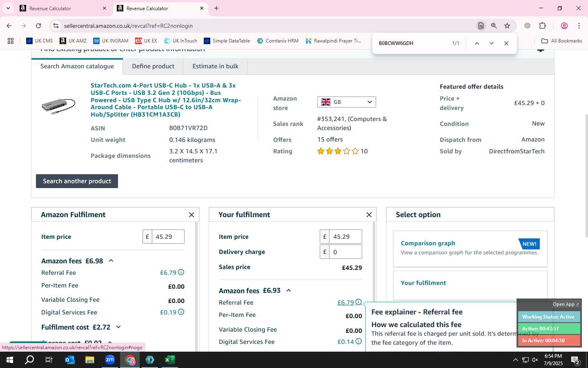Switch to the Estimate in bulk tab
Screen dimensions: 588x368
pyautogui.click(x=216, y=66)
